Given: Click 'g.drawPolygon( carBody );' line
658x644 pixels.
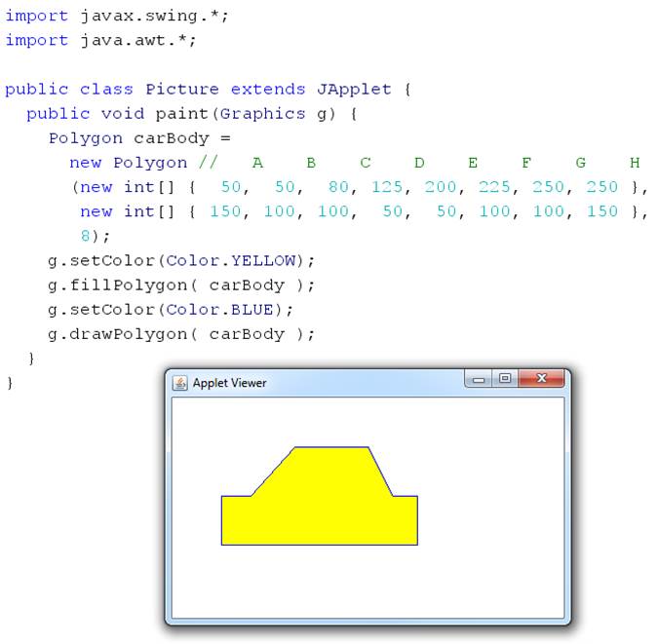Looking at the screenshot, I should [181, 334].
